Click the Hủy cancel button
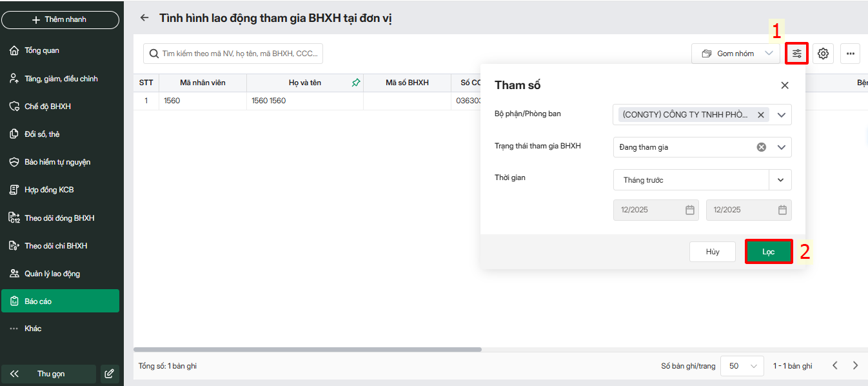Image resolution: width=868 pixels, height=386 pixels. (712, 252)
